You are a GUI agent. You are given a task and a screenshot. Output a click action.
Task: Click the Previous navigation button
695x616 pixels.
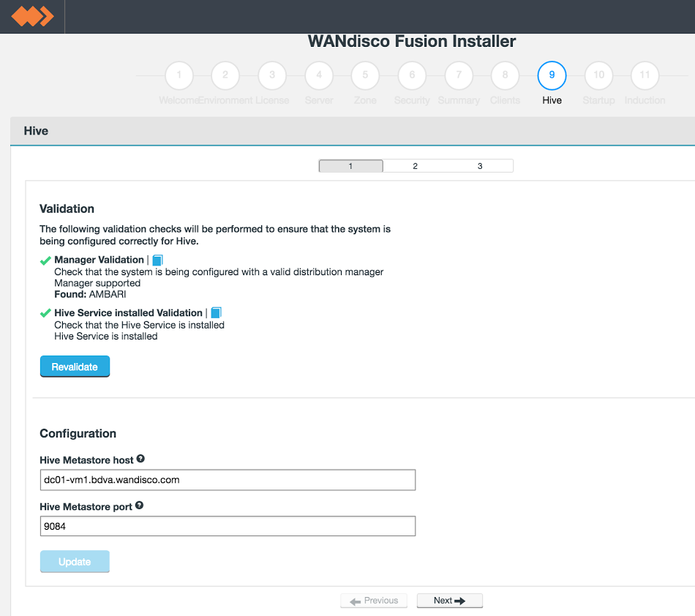pos(374,601)
